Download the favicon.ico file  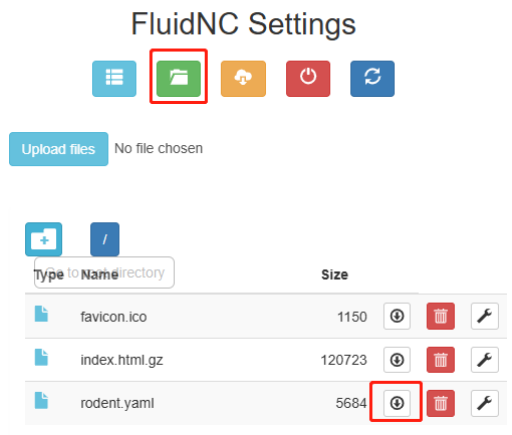pyautogui.click(x=397, y=316)
